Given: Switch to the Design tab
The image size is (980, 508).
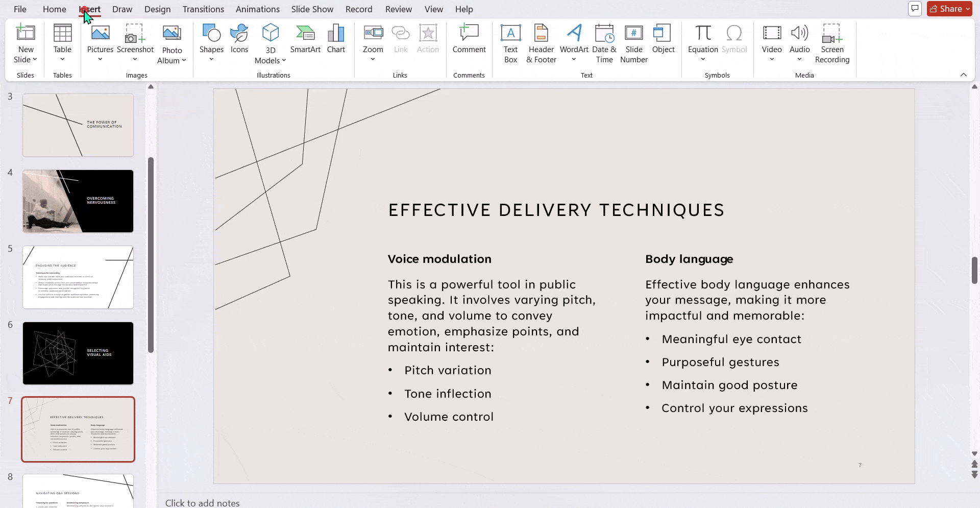Looking at the screenshot, I should point(157,9).
